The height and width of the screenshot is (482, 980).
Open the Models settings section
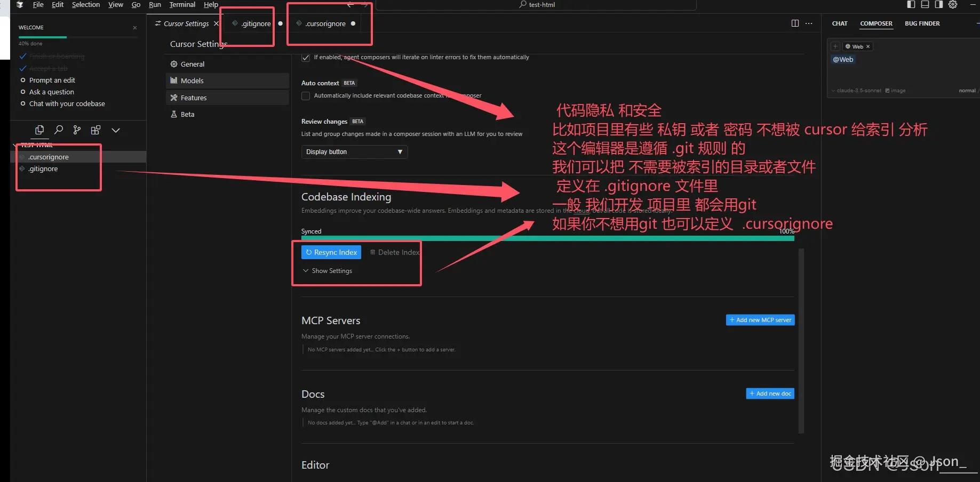(228, 81)
